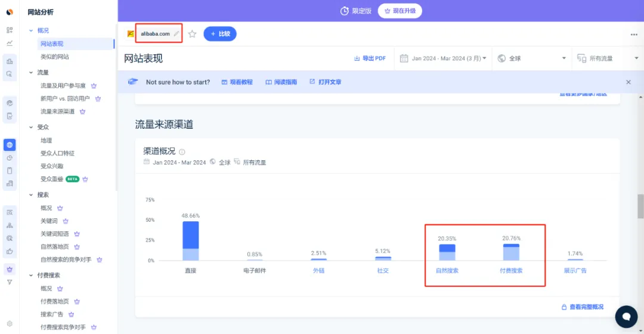Open 流量来源渠道 in the sidebar
The image size is (644, 334).
pos(58,112)
